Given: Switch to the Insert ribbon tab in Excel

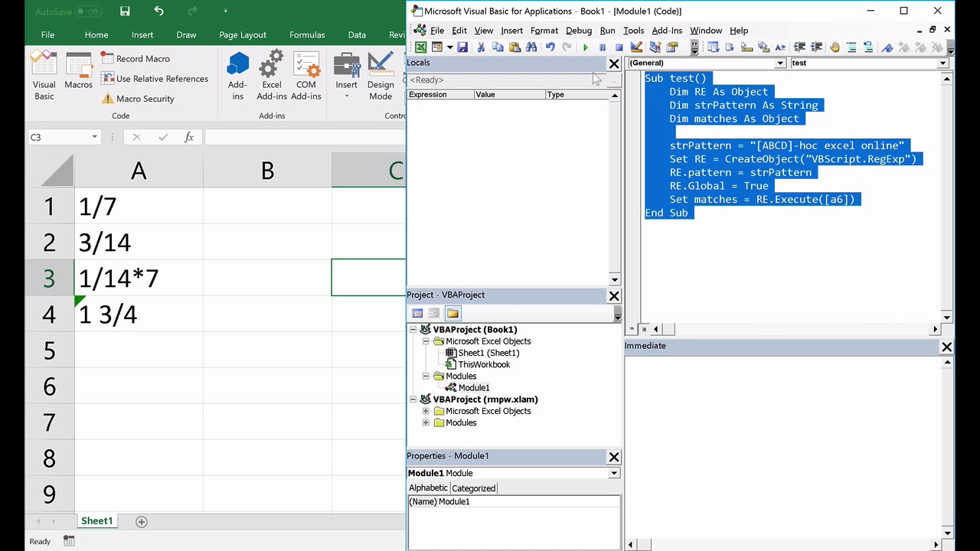Looking at the screenshot, I should [142, 34].
